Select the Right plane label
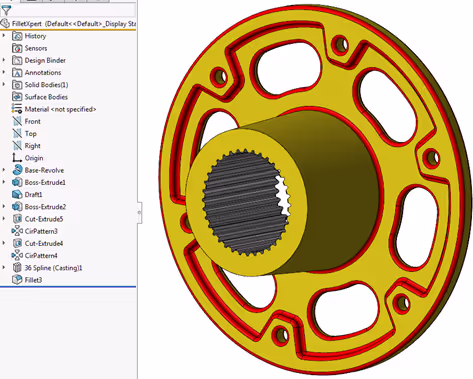This screenshot has height=379, width=473. 33,146
